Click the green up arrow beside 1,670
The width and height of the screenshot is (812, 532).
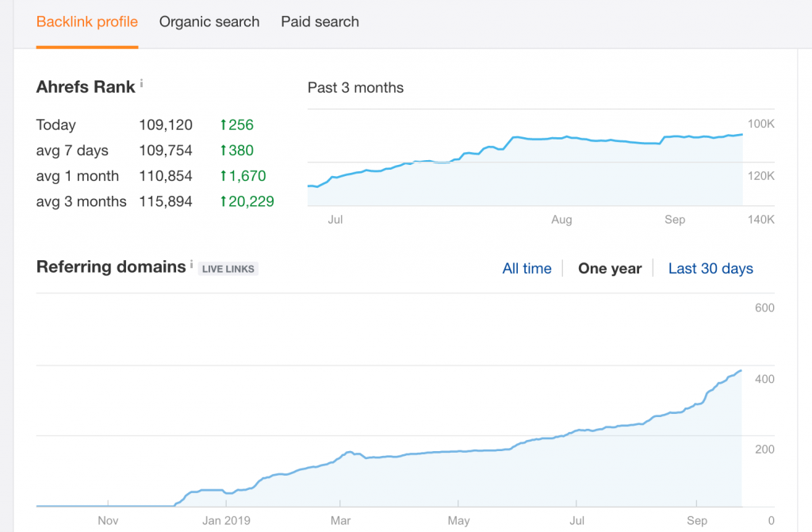click(224, 176)
